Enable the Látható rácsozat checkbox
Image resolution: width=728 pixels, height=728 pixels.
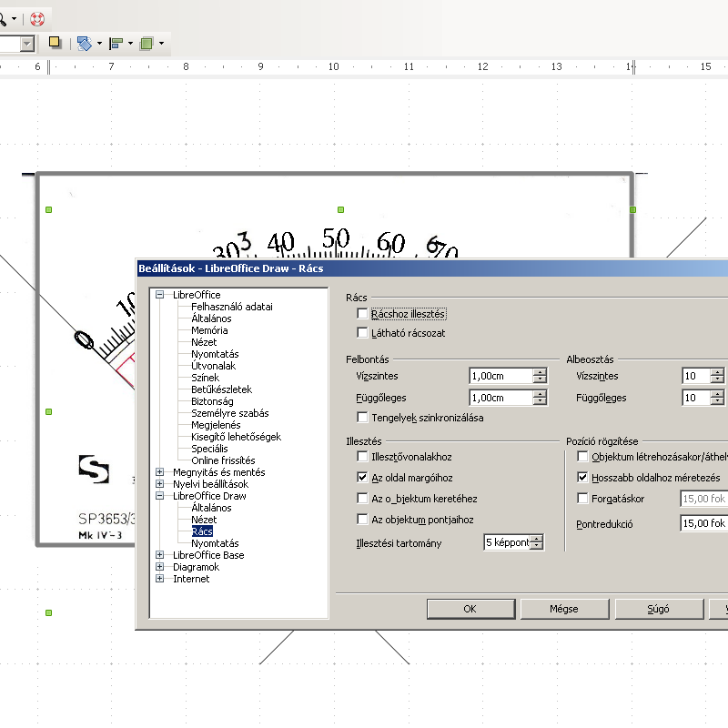coord(363,333)
